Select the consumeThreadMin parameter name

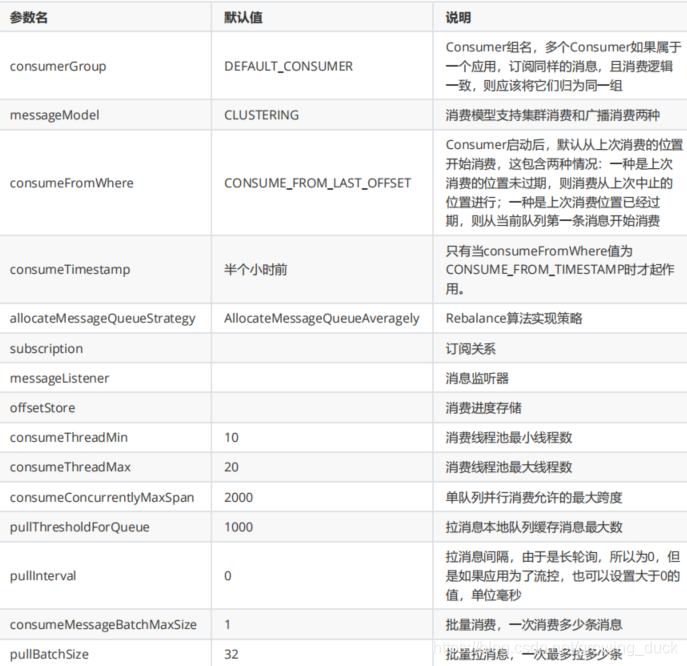(68, 437)
